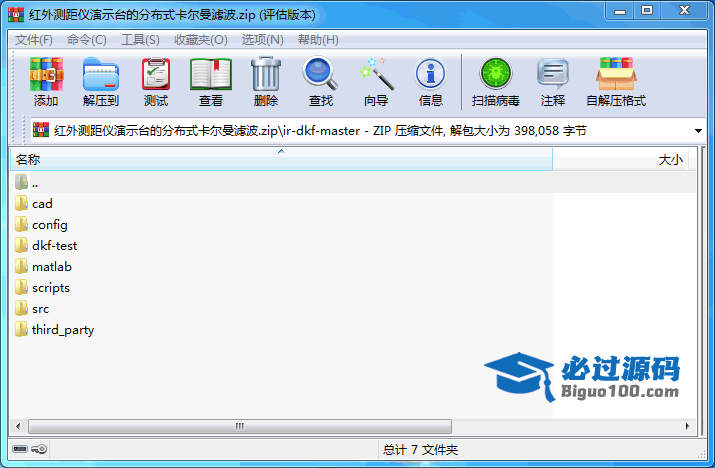This screenshot has width=715, height=468.
Task: Click the 解压到 (Extract to) icon
Action: click(x=101, y=74)
